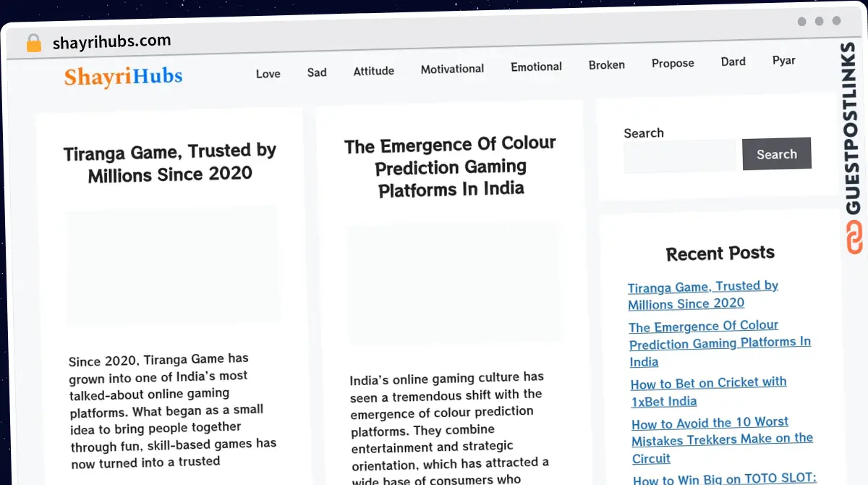Open the Sad category
The image size is (868, 485).
point(317,72)
